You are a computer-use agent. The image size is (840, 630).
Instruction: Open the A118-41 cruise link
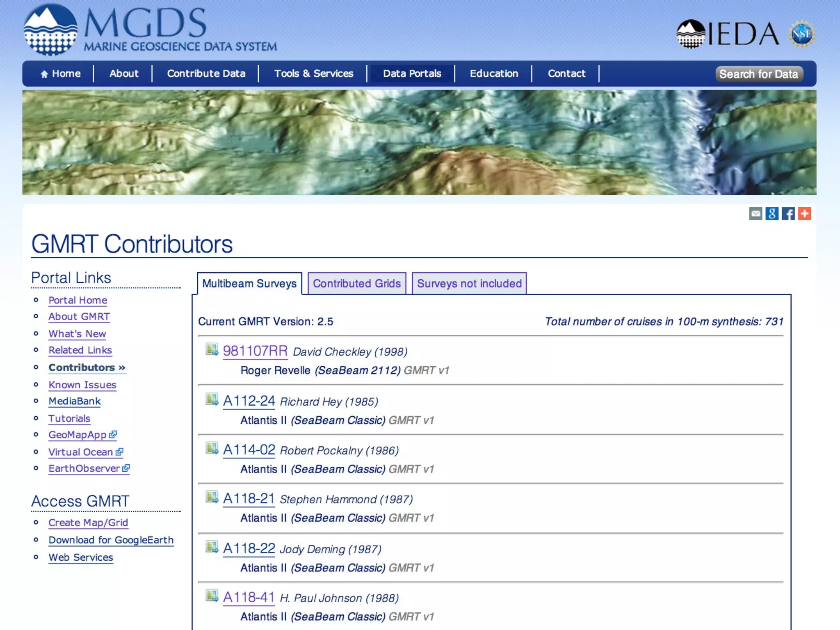click(x=249, y=597)
